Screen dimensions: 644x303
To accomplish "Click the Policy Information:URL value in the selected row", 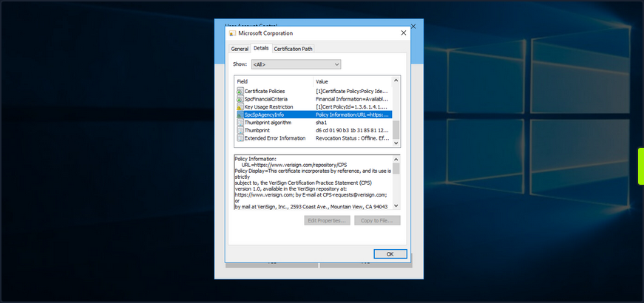I will pyautogui.click(x=352, y=115).
